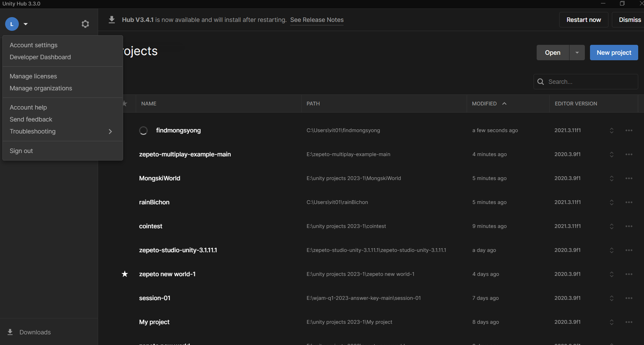Screen dimensions: 644x345
Task: Expand Troubleshooting submenu
Action: 63,131
